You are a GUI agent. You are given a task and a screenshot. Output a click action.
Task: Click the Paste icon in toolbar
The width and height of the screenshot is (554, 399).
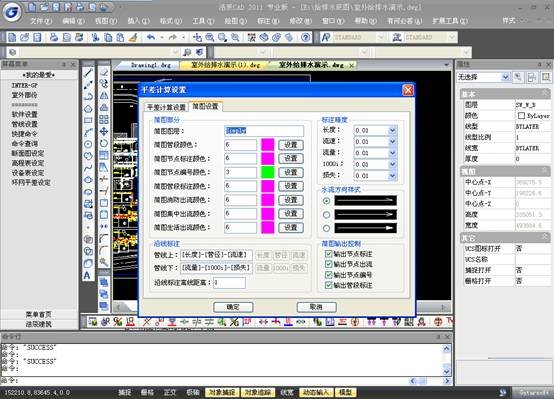(x=120, y=37)
